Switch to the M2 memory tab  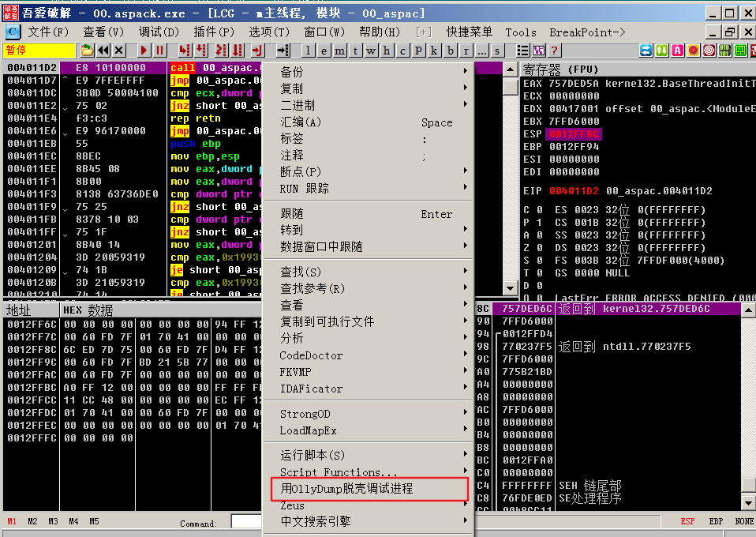[33, 521]
